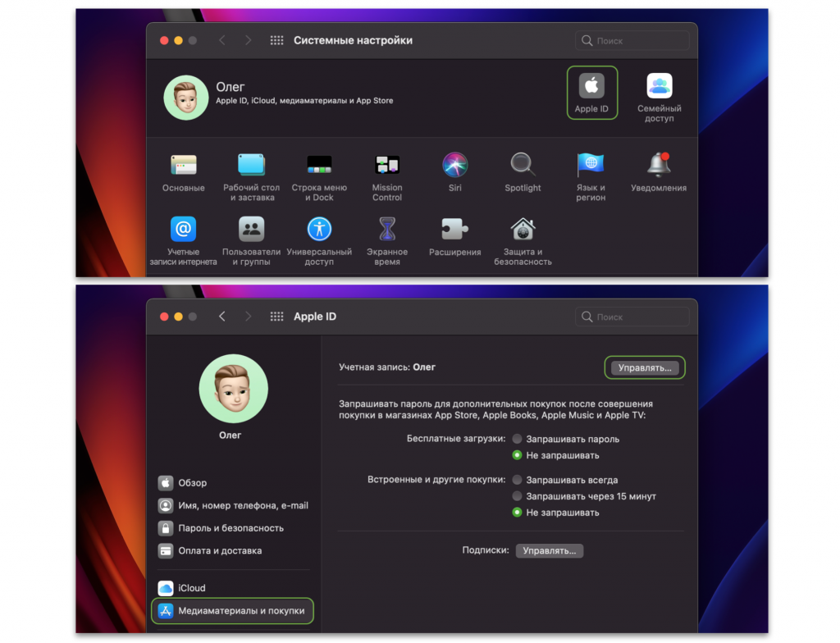
Task: Go back in Apple ID window
Action: click(x=221, y=317)
